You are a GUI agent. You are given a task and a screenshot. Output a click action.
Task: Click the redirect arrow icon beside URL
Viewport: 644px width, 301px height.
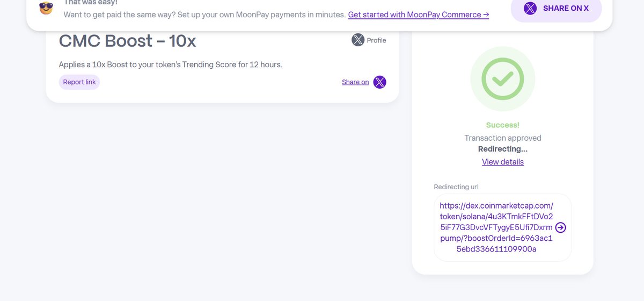tap(560, 227)
